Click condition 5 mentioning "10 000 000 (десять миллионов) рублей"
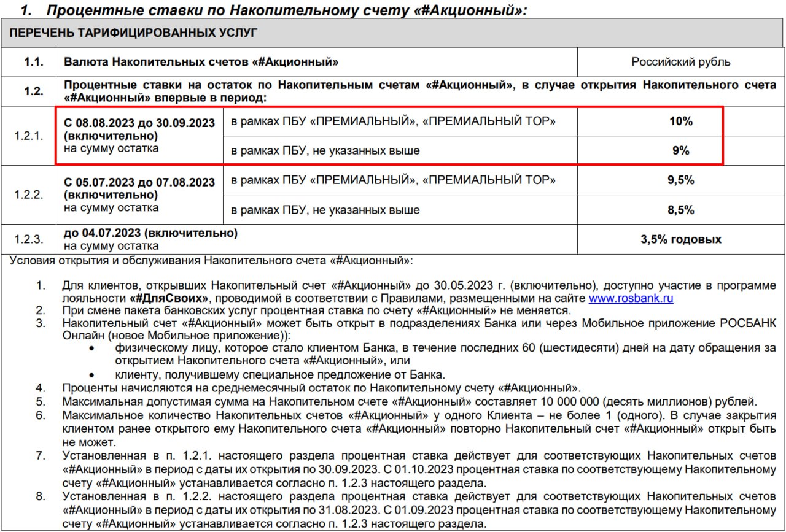Image resolution: width=786 pixels, height=532 pixels. [408, 403]
